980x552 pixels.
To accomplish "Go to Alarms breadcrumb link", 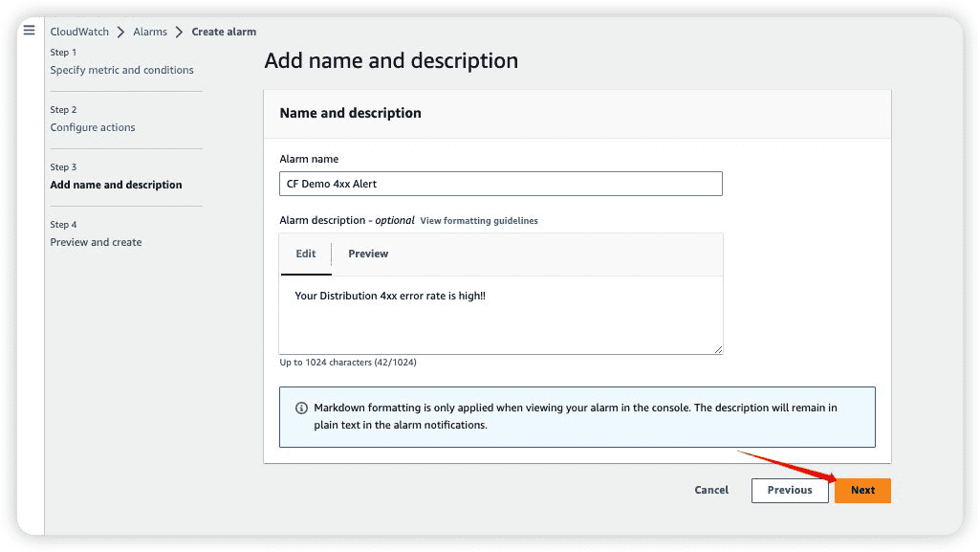I will [x=150, y=32].
